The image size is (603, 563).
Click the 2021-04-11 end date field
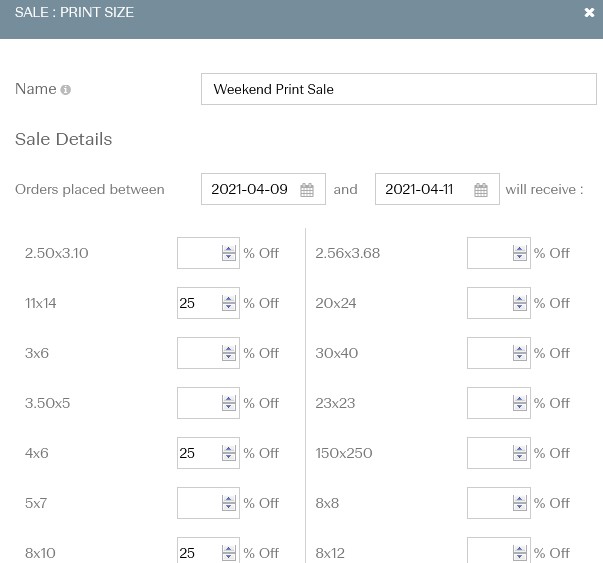(x=437, y=189)
